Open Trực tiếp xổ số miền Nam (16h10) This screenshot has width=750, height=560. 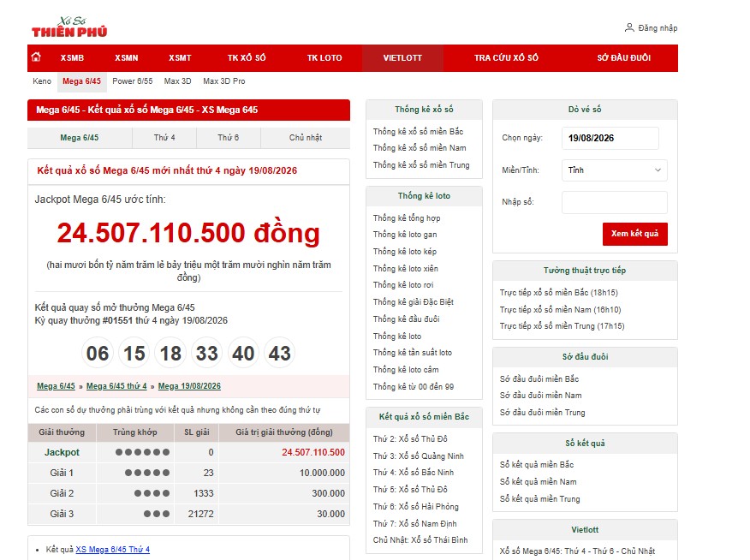[x=560, y=310]
